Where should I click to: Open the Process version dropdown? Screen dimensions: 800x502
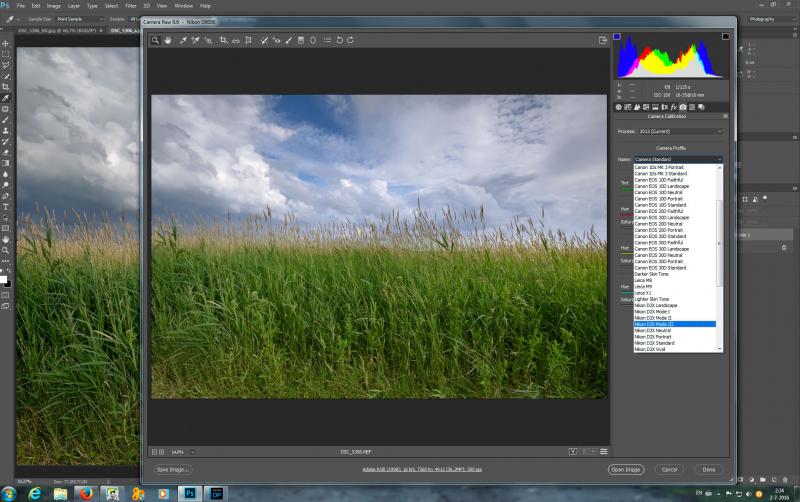point(681,132)
